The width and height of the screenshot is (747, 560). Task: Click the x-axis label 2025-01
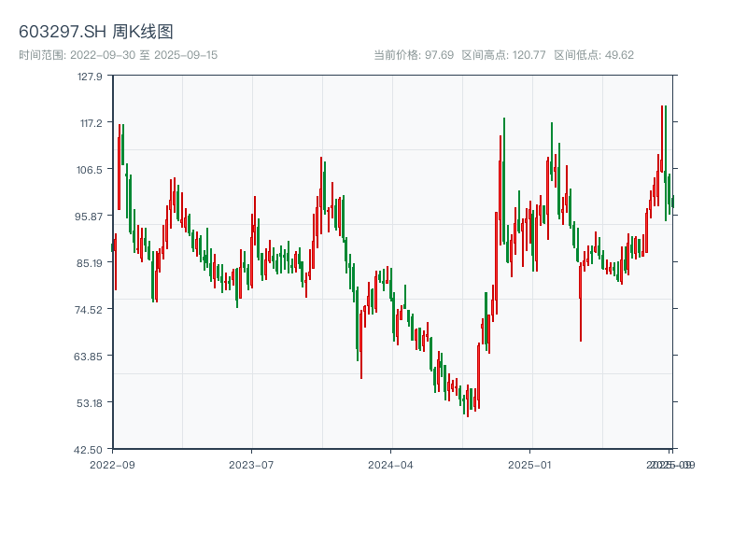(x=529, y=465)
